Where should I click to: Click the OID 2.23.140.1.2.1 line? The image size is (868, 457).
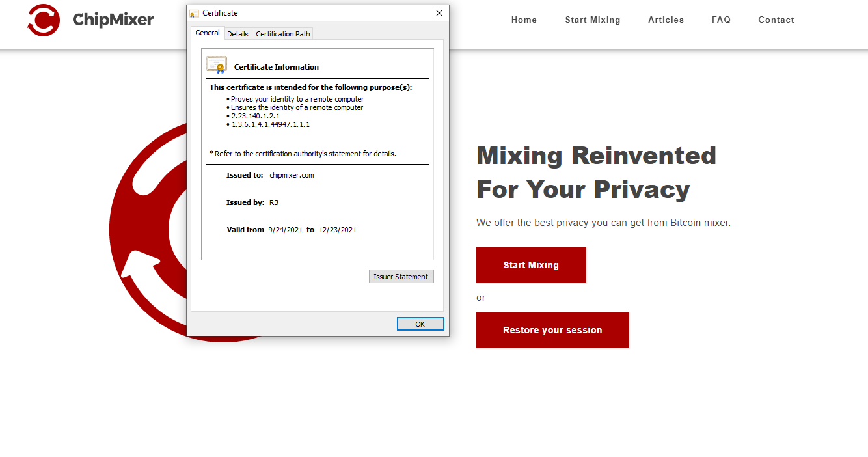[x=256, y=116]
